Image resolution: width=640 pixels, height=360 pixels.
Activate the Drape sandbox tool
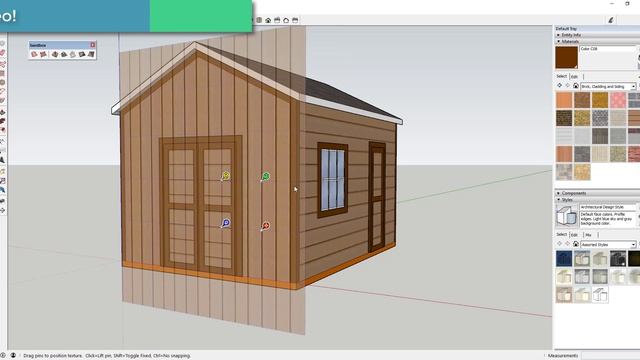point(73,54)
